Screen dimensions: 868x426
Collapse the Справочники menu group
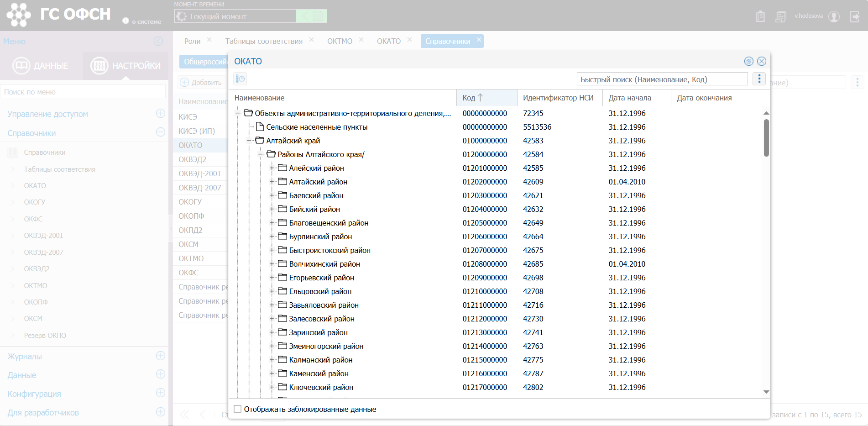pos(161,132)
